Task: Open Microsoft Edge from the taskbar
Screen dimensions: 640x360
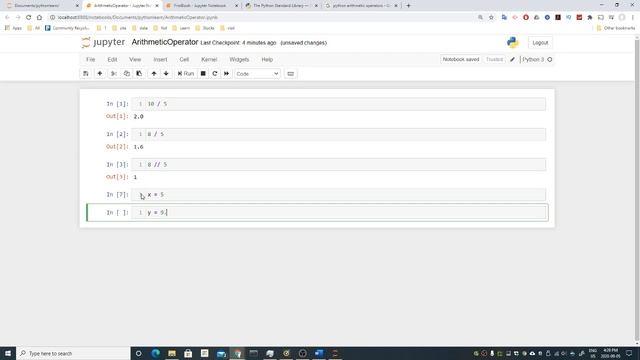Action: point(156,353)
